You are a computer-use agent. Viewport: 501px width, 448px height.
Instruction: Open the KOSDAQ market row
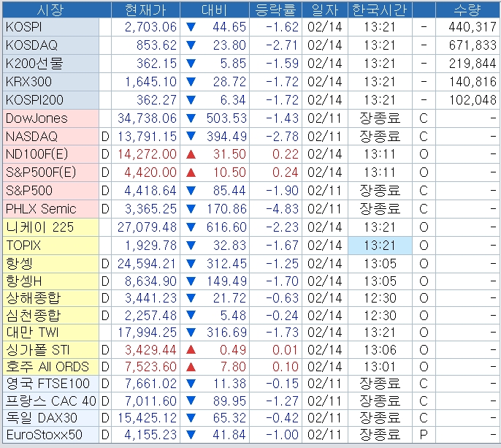[x=250, y=45]
